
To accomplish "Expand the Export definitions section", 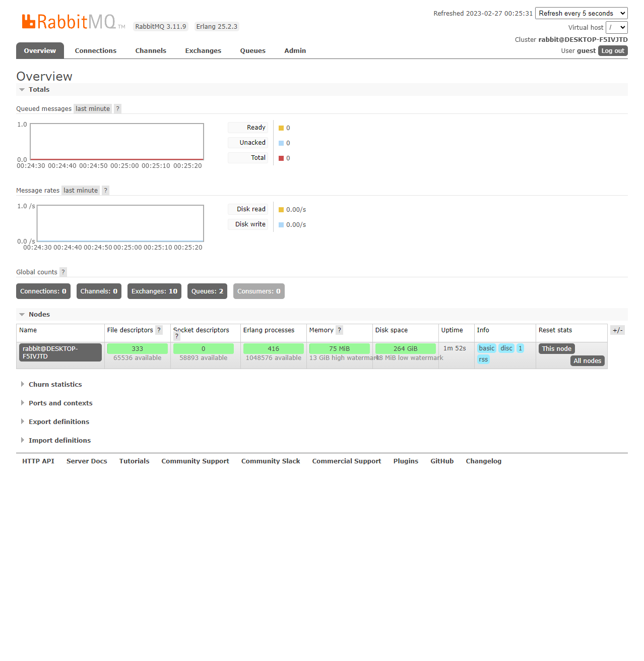I will click(58, 422).
